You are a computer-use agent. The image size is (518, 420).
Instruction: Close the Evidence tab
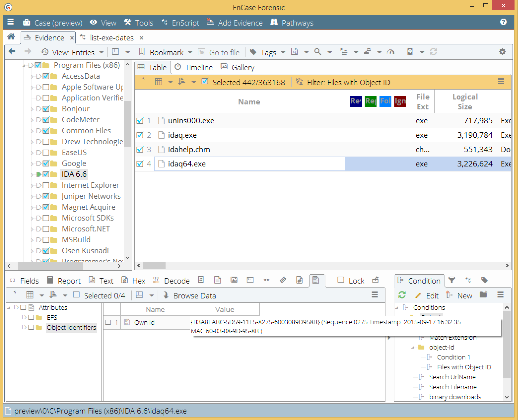click(72, 38)
